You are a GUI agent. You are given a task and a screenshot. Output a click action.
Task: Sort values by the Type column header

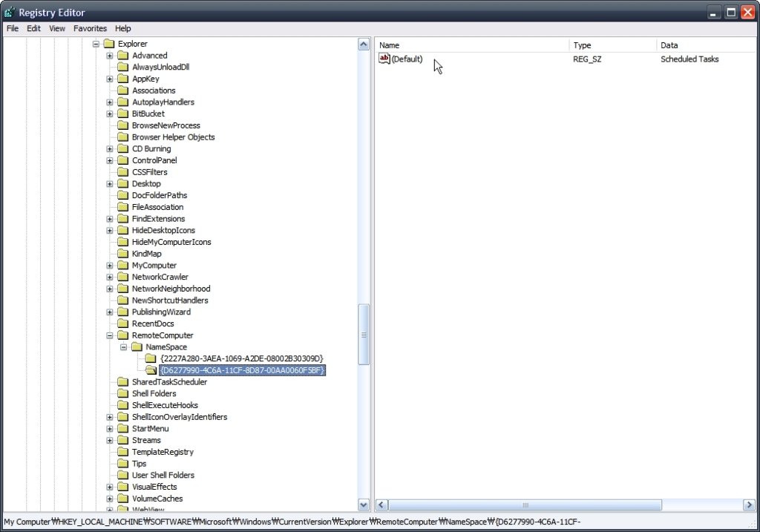(612, 45)
